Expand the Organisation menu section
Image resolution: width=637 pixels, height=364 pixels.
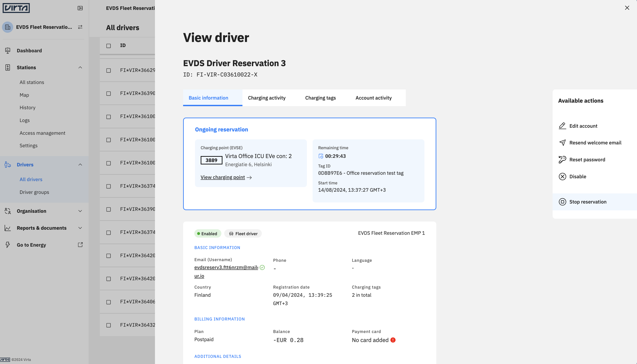pyautogui.click(x=80, y=211)
